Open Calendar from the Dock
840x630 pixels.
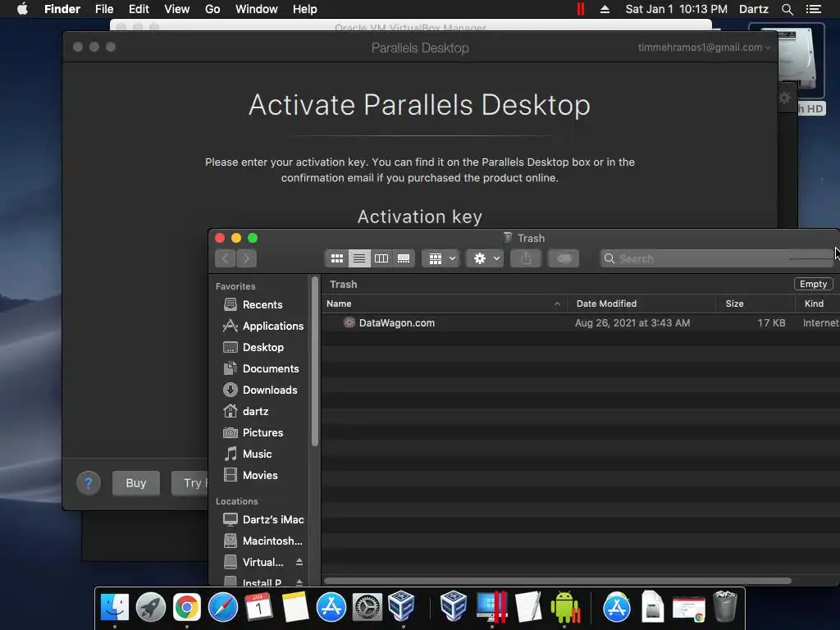258,608
